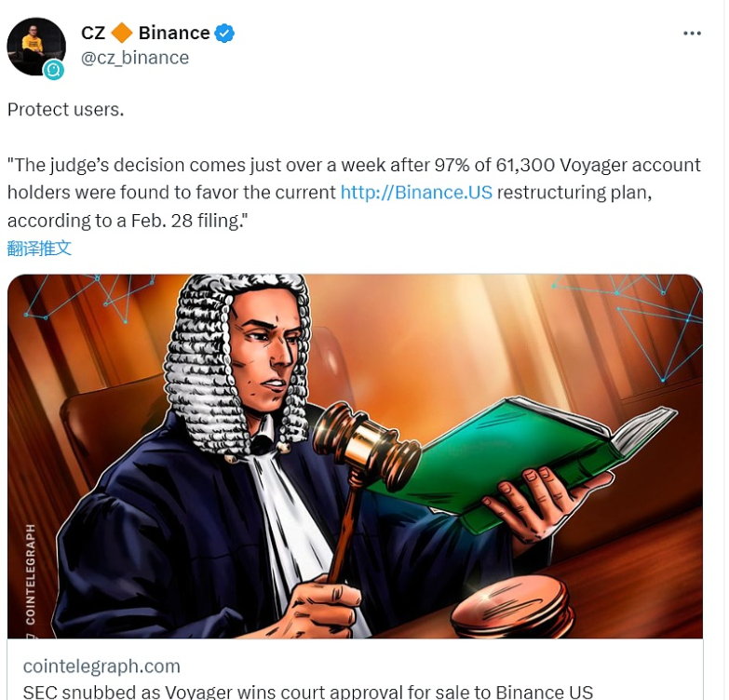This screenshot has width=729, height=700.
Task: Click the Binance word in display name
Action: tap(174, 33)
